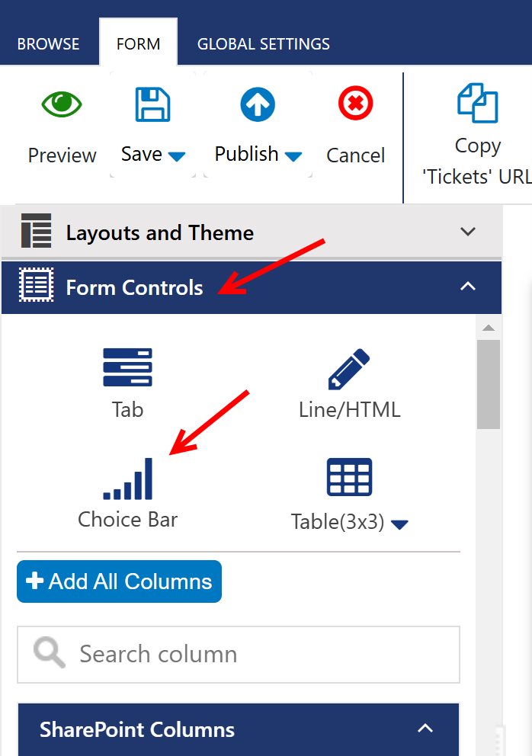Switch to the BROWSE tab

[49, 44]
